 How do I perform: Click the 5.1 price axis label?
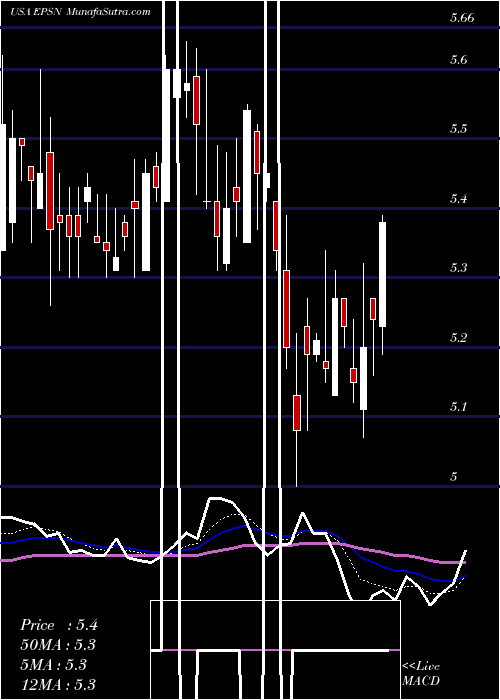click(x=458, y=407)
